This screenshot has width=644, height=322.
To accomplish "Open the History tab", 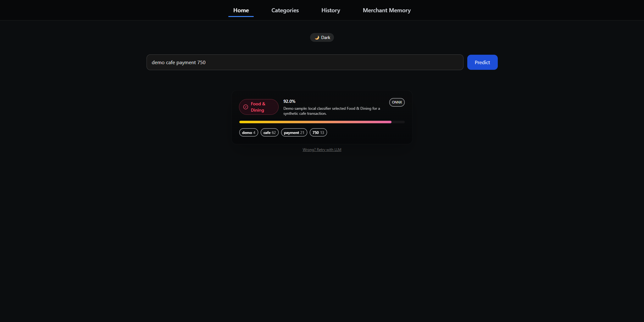I will tap(330, 10).
